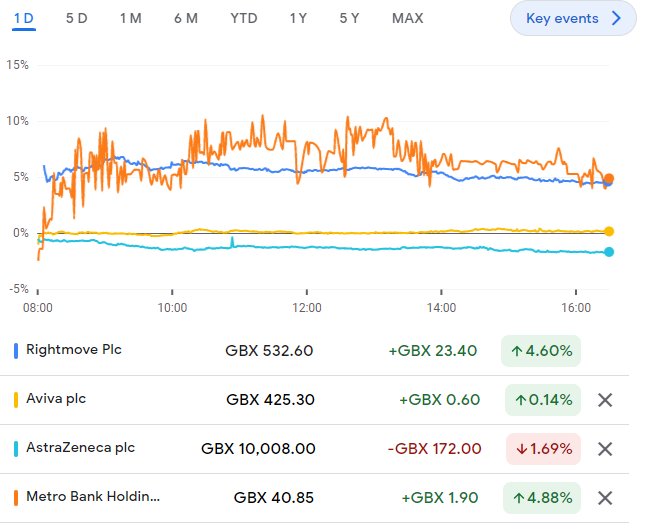Click the 4.60% change badge for Rightmove

click(x=541, y=351)
